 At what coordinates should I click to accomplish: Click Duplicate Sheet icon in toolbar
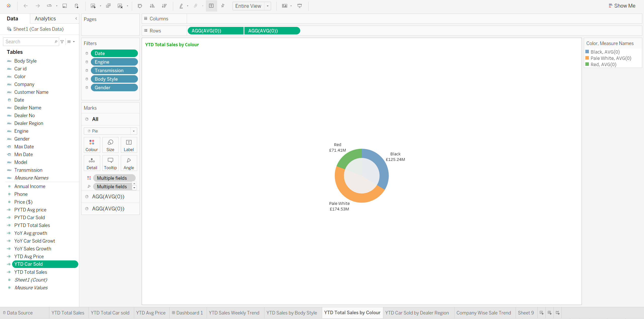[108, 6]
